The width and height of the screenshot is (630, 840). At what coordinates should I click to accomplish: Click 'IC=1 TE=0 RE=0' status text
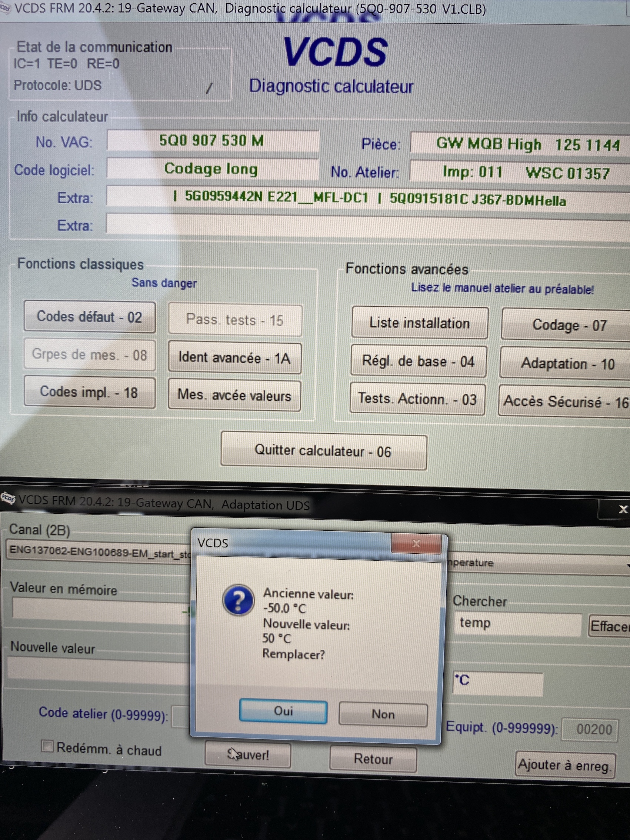click(66, 63)
